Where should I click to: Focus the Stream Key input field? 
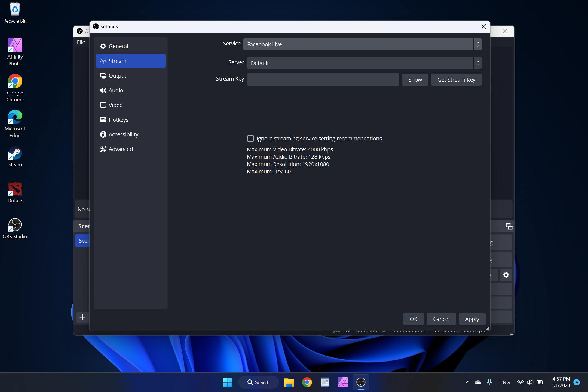coord(323,79)
